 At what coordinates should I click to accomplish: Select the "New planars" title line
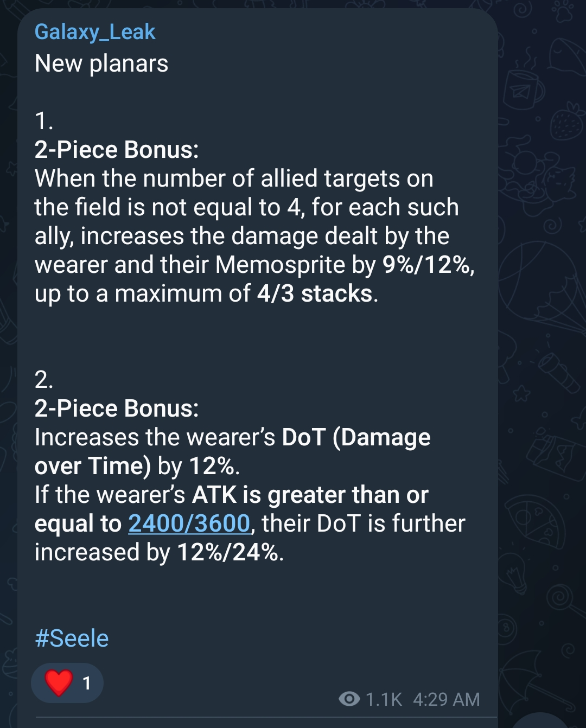click(x=101, y=63)
